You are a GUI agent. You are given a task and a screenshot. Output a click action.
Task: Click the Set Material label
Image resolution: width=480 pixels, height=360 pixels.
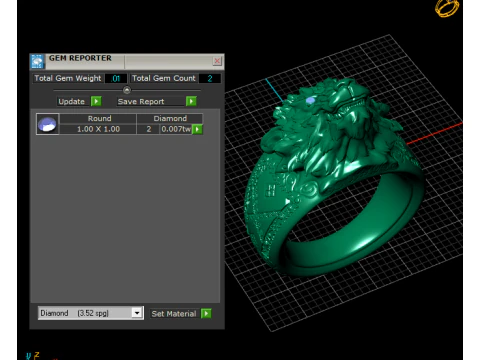coord(174,314)
